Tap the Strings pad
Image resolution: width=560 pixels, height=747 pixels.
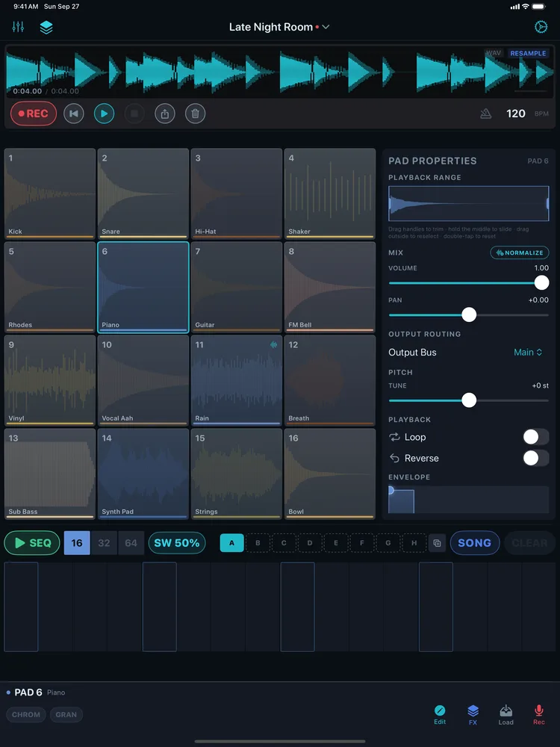[237, 474]
